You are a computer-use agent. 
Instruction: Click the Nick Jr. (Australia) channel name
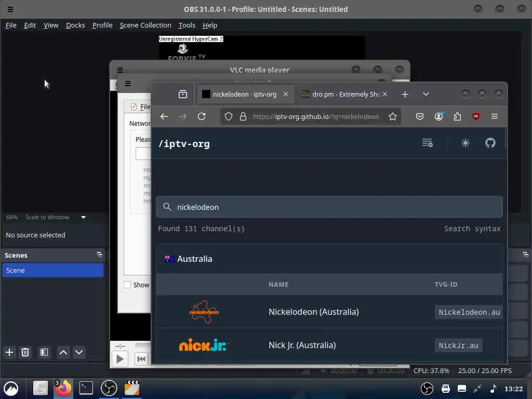point(302,345)
